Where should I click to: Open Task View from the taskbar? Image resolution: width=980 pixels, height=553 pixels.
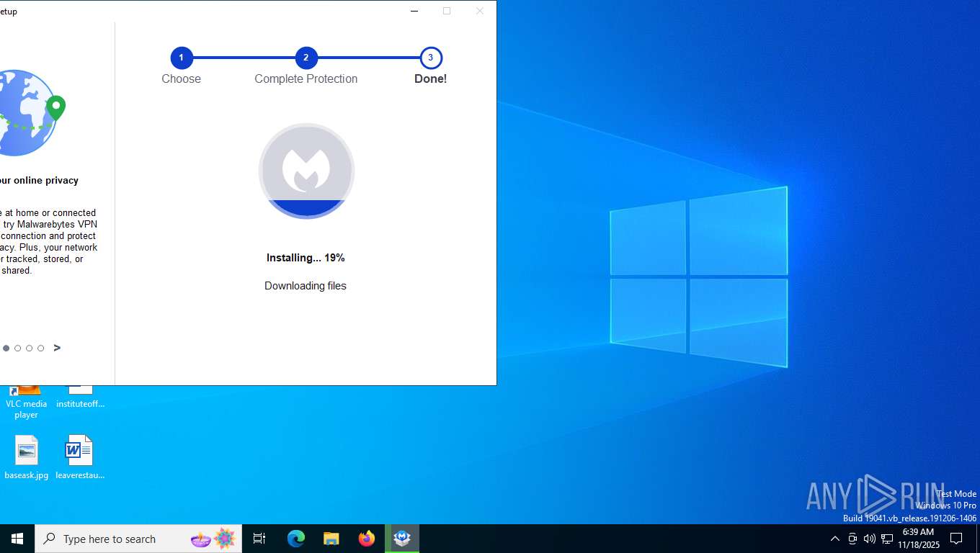click(x=259, y=539)
